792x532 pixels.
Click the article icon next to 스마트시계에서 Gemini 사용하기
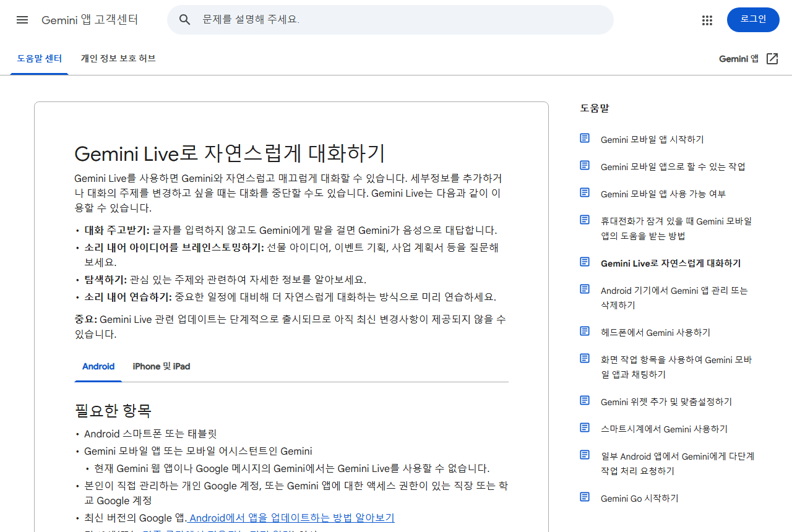pyautogui.click(x=585, y=427)
